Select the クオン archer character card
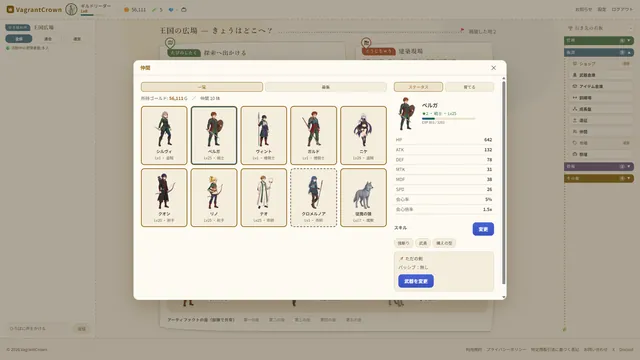 164,198
